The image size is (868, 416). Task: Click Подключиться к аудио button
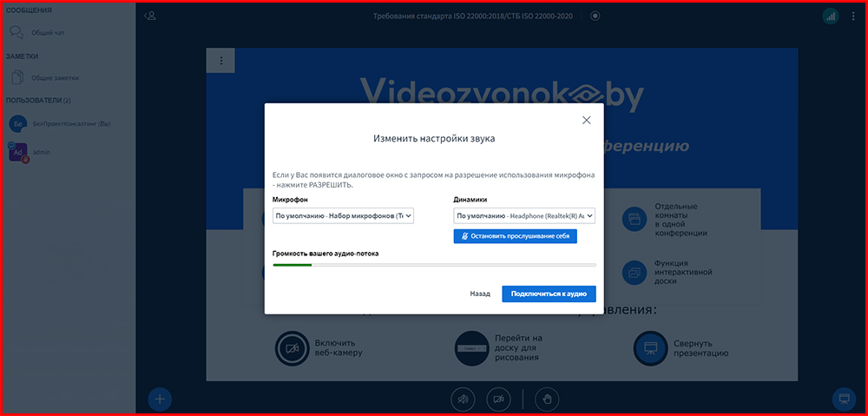[549, 294]
